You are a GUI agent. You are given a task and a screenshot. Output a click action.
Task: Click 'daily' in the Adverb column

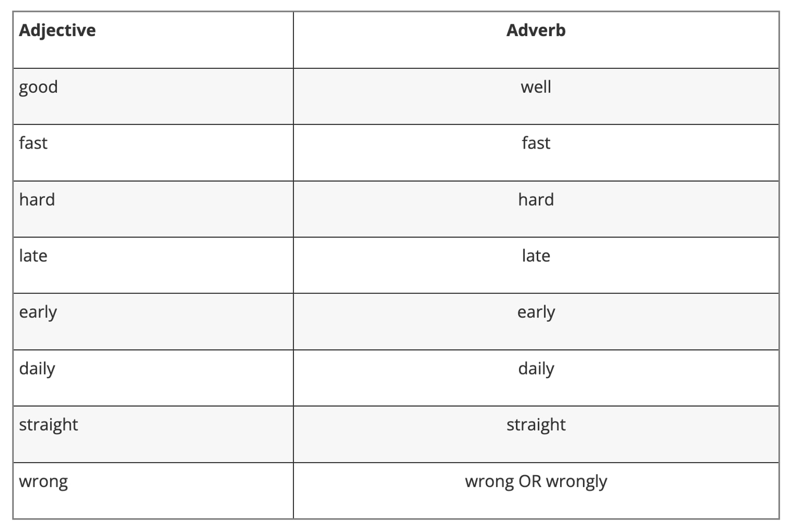(x=536, y=369)
